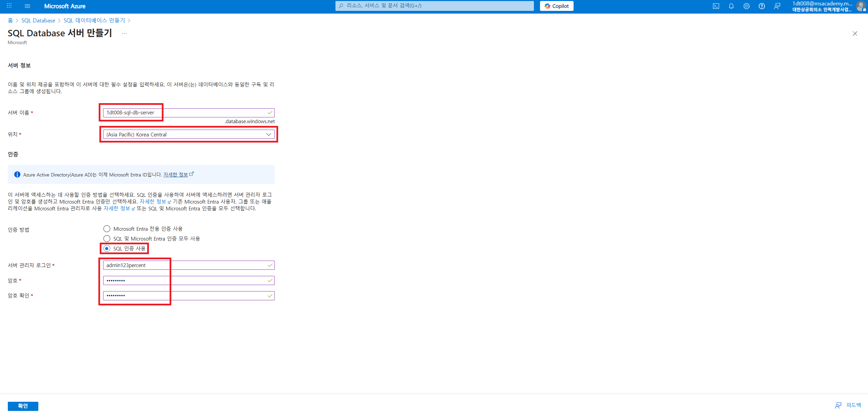This screenshot has width=868, height=415.
Task: Select SQL and Microsoft Entra authentication radio
Action: 107,239
